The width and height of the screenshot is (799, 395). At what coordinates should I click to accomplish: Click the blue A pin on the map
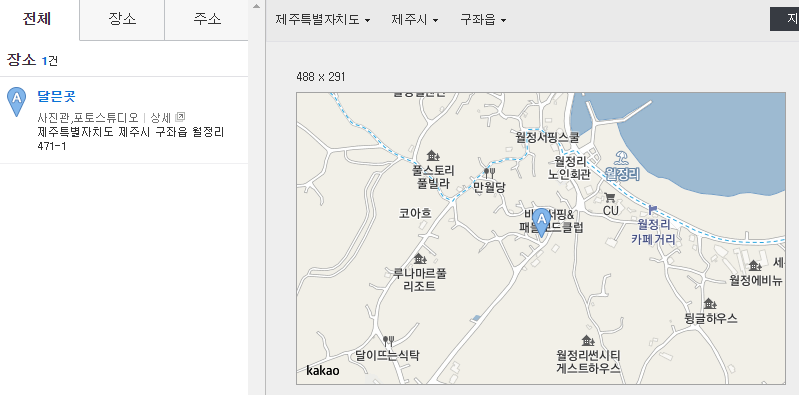coord(542,222)
